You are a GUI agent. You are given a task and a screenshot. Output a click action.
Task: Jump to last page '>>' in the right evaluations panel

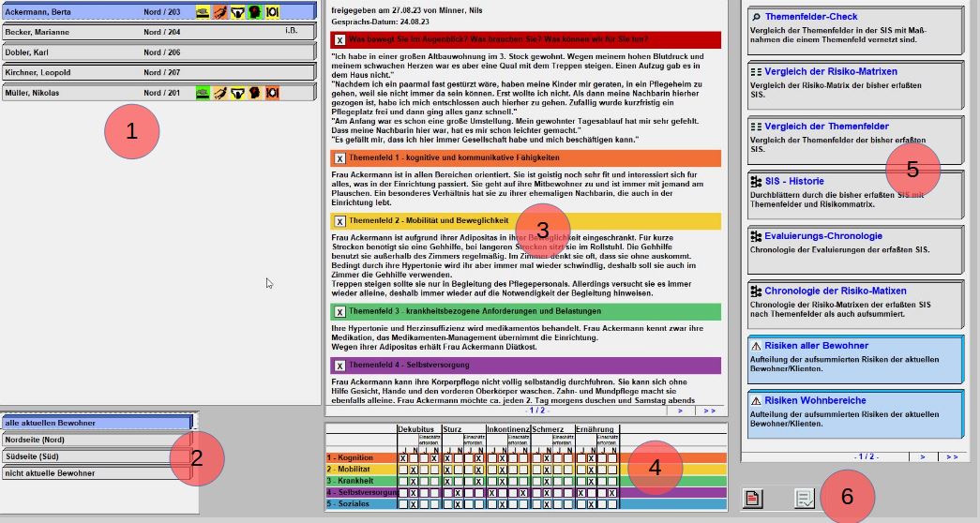point(952,456)
